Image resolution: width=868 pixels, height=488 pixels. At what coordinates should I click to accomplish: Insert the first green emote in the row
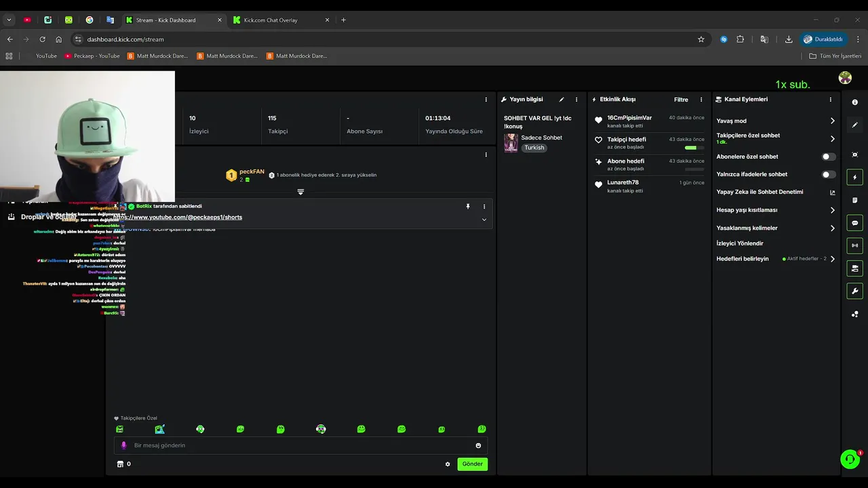119,429
